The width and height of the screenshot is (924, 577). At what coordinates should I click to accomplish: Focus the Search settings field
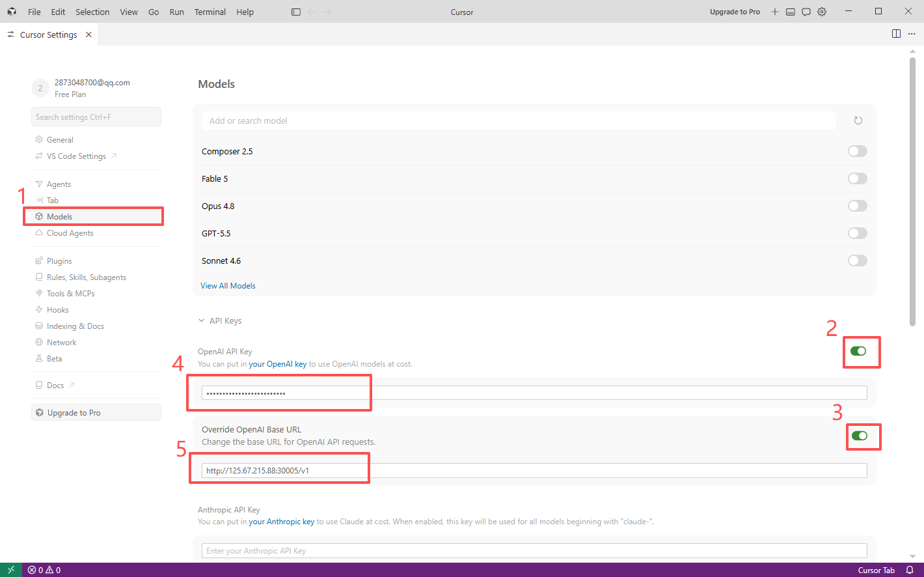(x=96, y=117)
